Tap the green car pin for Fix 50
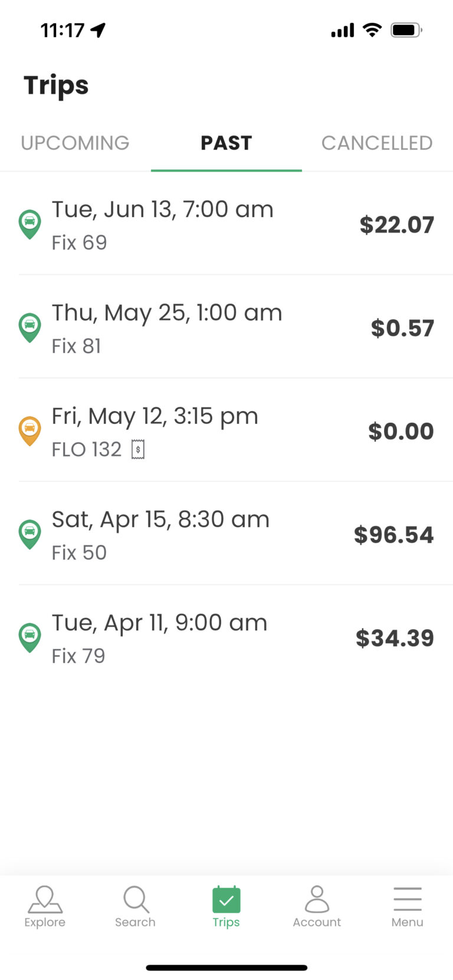This screenshot has height=980, width=453. 29,534
